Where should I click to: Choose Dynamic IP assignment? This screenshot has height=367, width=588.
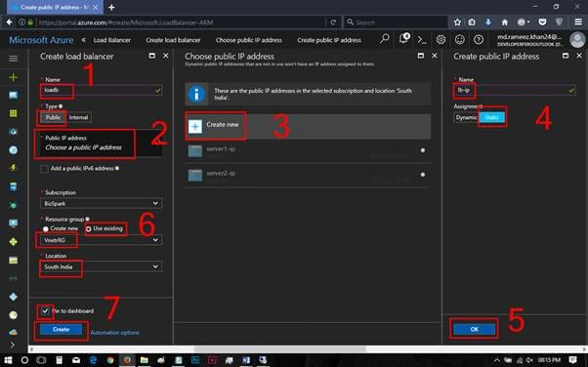click(x=466, y=117)
